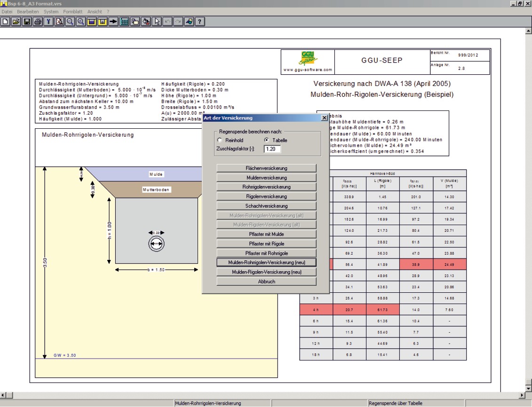Viewport: 532px width, 407px height.
Task: Select the Tabelle radio button
Action: pos(266,141)
